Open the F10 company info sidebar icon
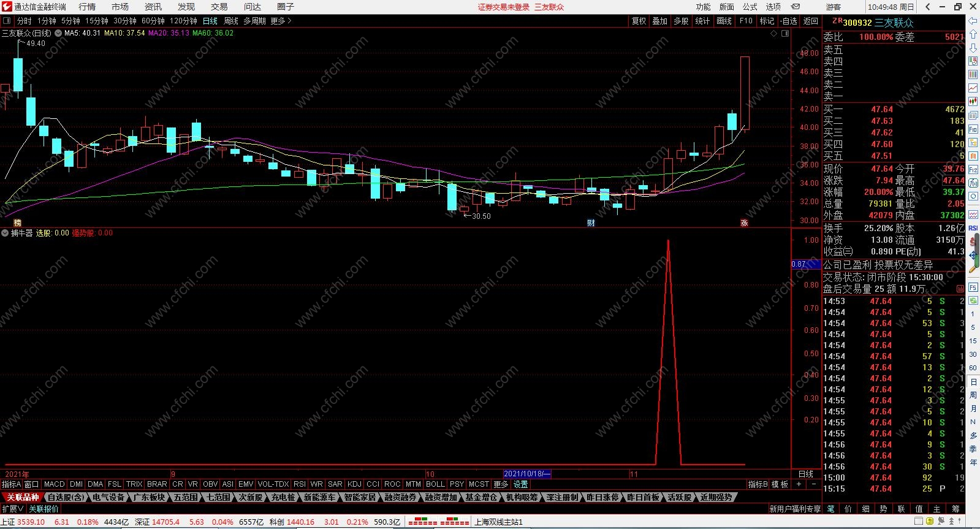This screenshot has height=529, width=980. click(x=973, y=129)
